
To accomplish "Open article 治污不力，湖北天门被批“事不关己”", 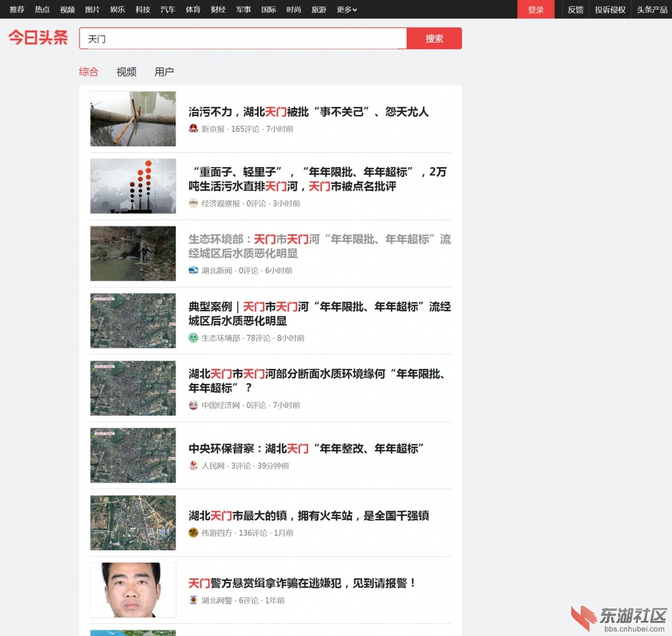I will (309, 112).
